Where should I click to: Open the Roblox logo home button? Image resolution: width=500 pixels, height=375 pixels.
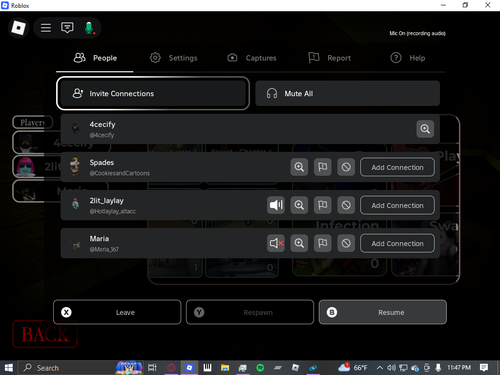pyautogui.click(x=18, y=28)
